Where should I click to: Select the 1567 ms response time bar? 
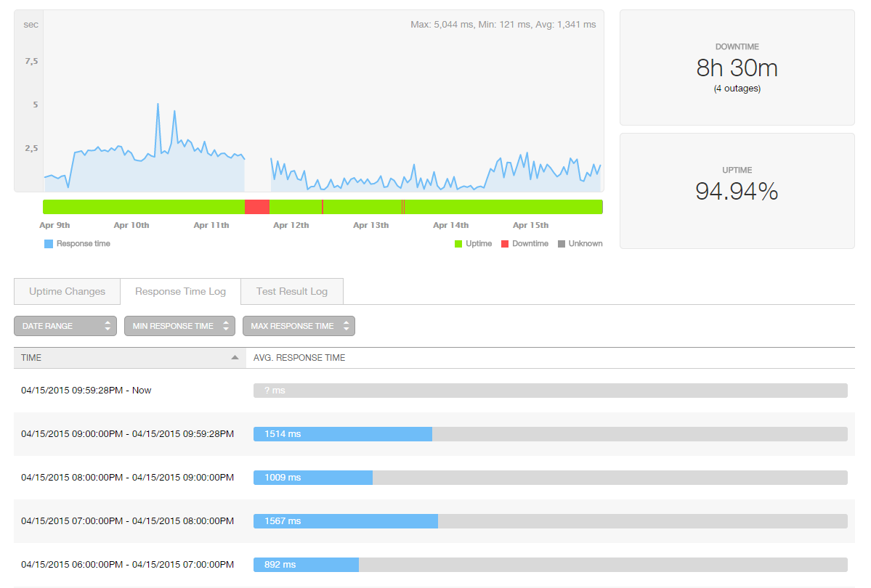[345, 521]
